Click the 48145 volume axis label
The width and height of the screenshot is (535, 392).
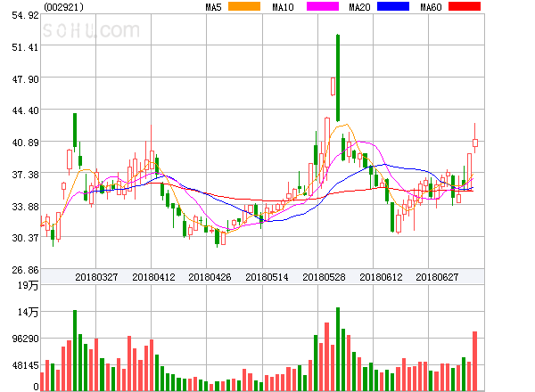(25, 365)
